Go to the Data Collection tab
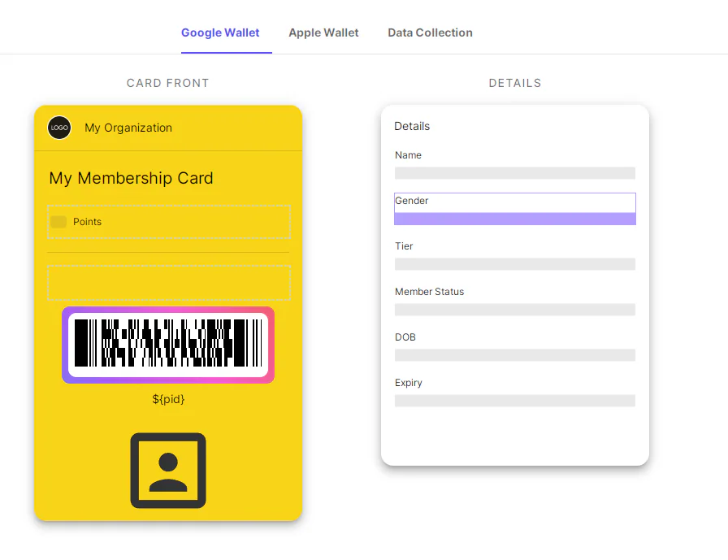The width and height of the screenshot is (728, 560). pos(430,33)
